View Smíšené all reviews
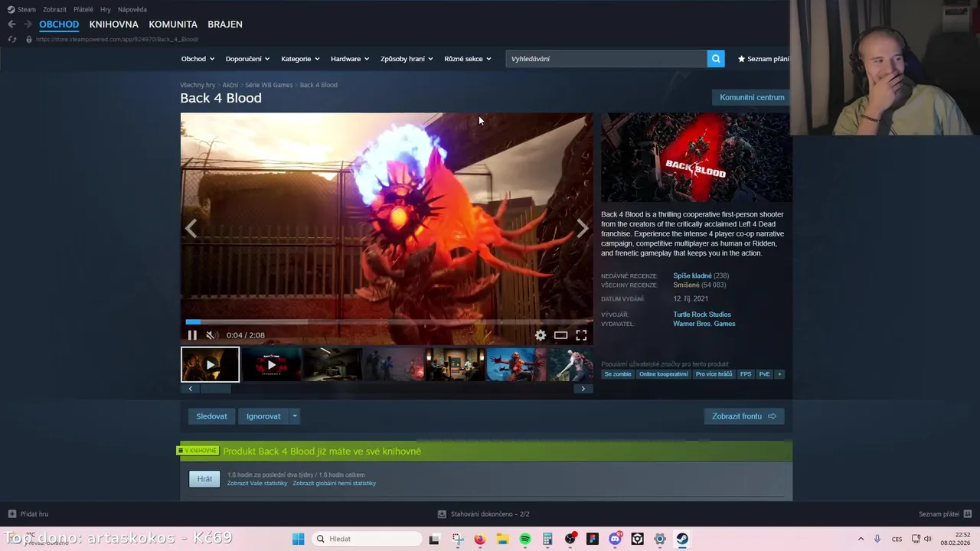The width and height of the screenshot is (980, 551). 686,285
